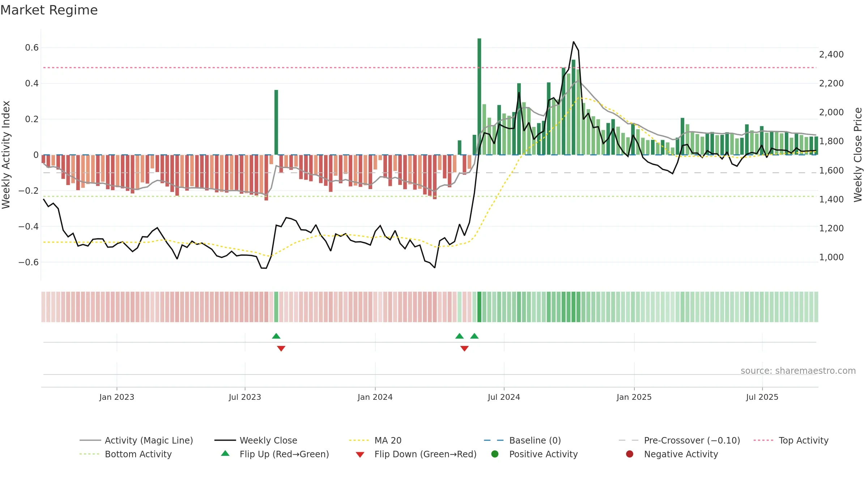The height and width of the screenshot is (488, 868).
Task: Select the last green flip-up marker before Jul 2024
Action: pyautogui.click(x=475, y=336)
